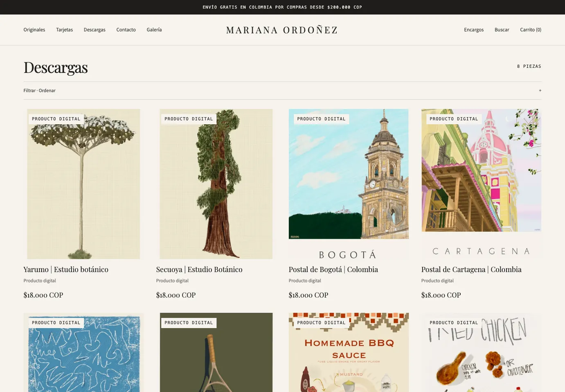
Task: Expand the Filtrar · Ordenar panel
Action: point(282,91)
